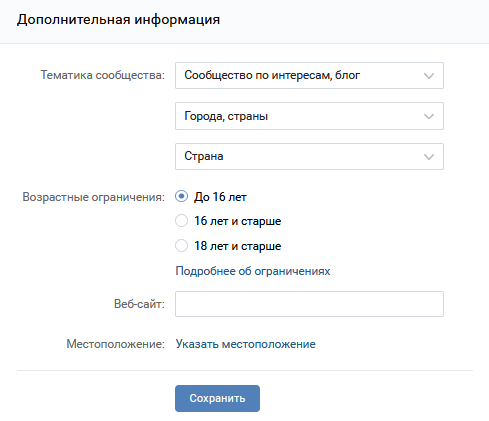The height and width of the screenshot is (421, 489).
Task: Click the 'Веб-сайт:' field label
Action: 139,304
